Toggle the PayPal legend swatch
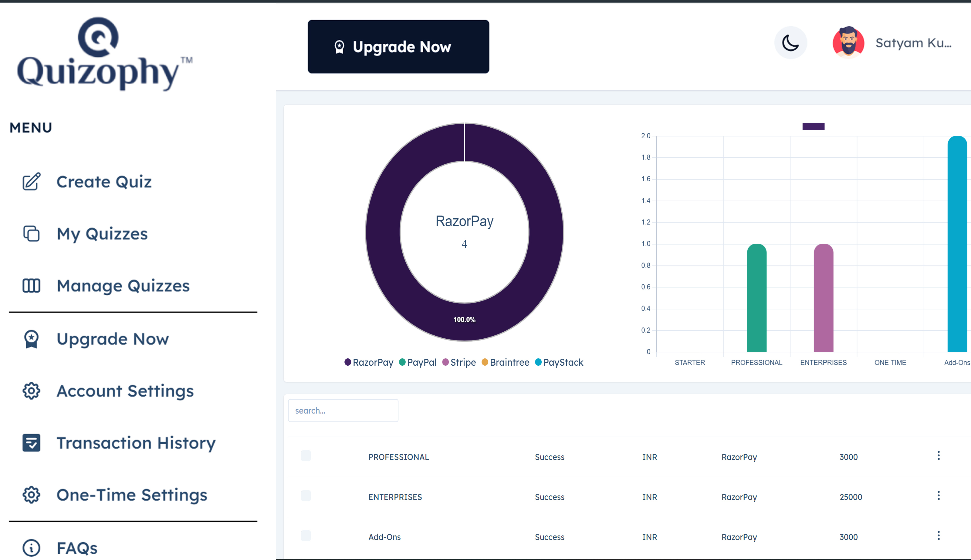Image resolution: width=971 pixels, height=560 pixels. [402, 362]
